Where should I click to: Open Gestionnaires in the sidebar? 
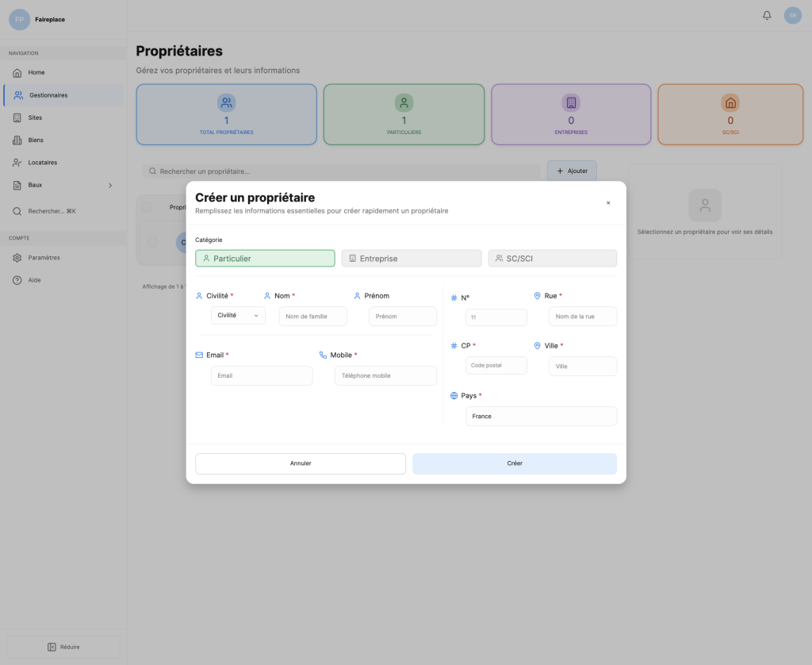[x=48, y=95]
